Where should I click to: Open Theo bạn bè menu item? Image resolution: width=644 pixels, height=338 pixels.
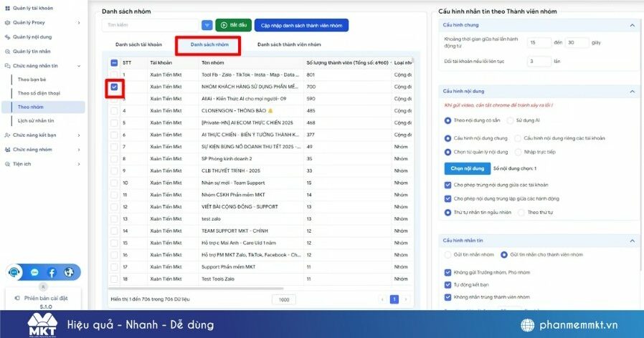click(x=32, y=79)
